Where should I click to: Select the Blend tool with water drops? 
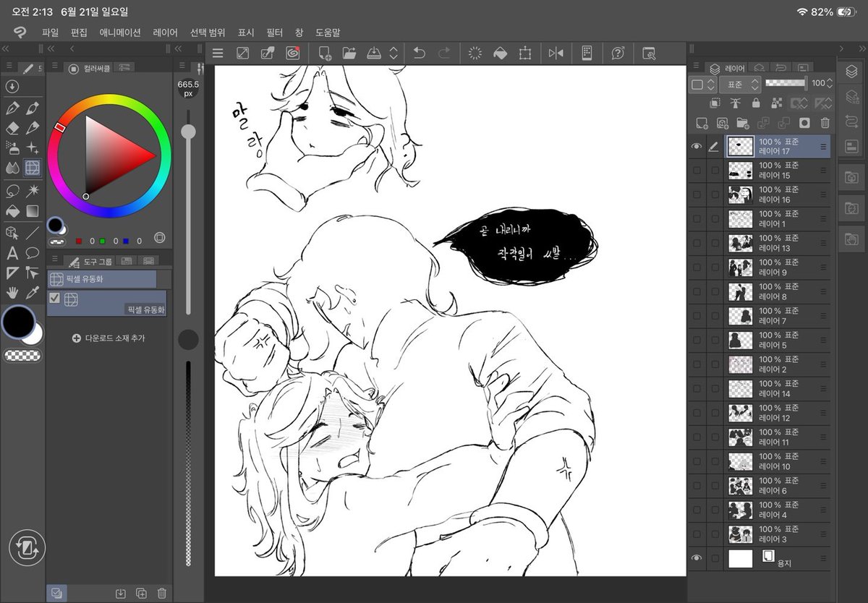(12, 168)
